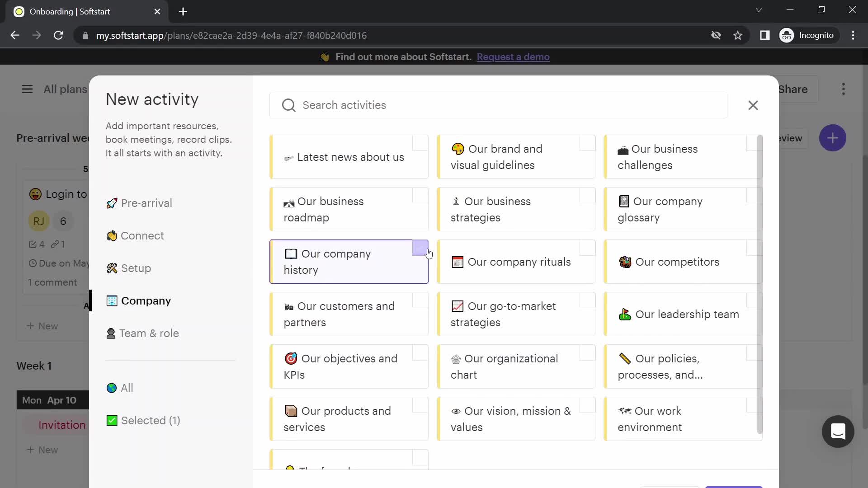Open the Our competitors activity

pyautogui.click(x=683, y=262)
